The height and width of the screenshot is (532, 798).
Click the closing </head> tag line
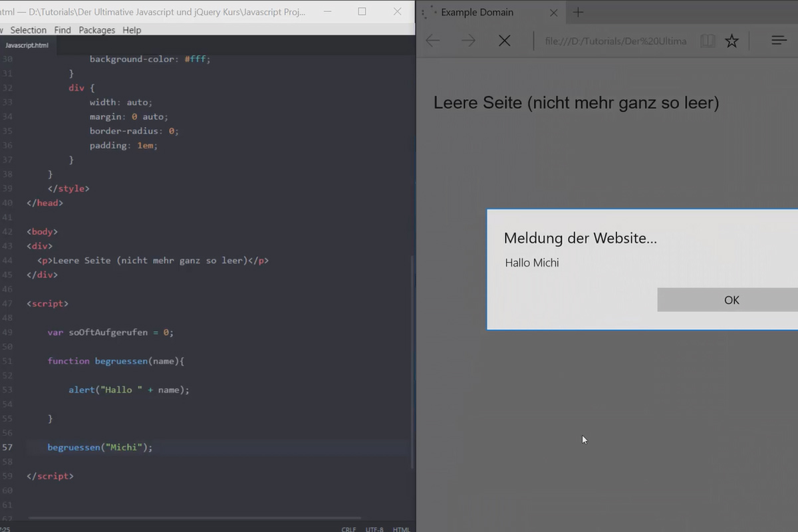(45, 203)
